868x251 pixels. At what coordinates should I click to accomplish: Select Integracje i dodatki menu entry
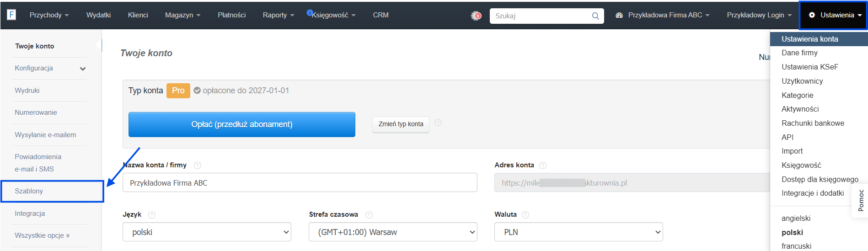point(813,193)
